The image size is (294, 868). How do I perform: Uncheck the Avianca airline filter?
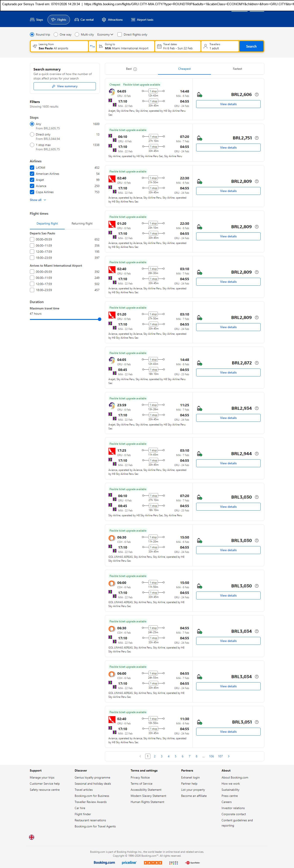32,186
